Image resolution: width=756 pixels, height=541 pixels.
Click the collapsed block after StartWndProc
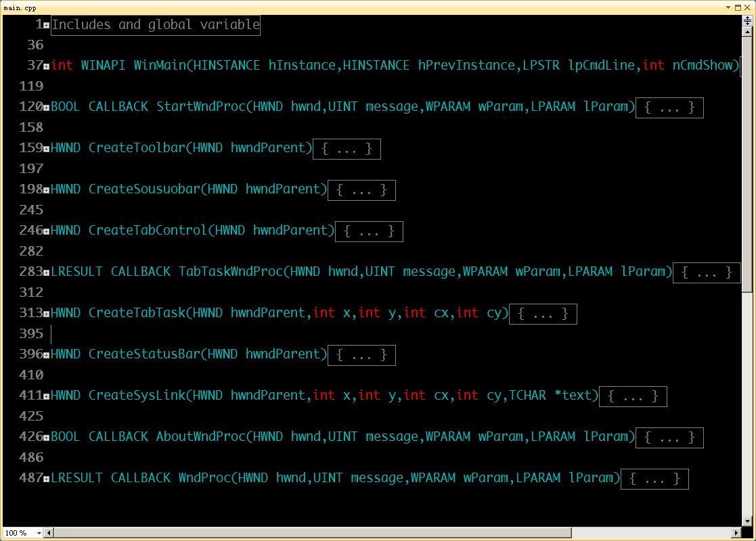(669, 108)
